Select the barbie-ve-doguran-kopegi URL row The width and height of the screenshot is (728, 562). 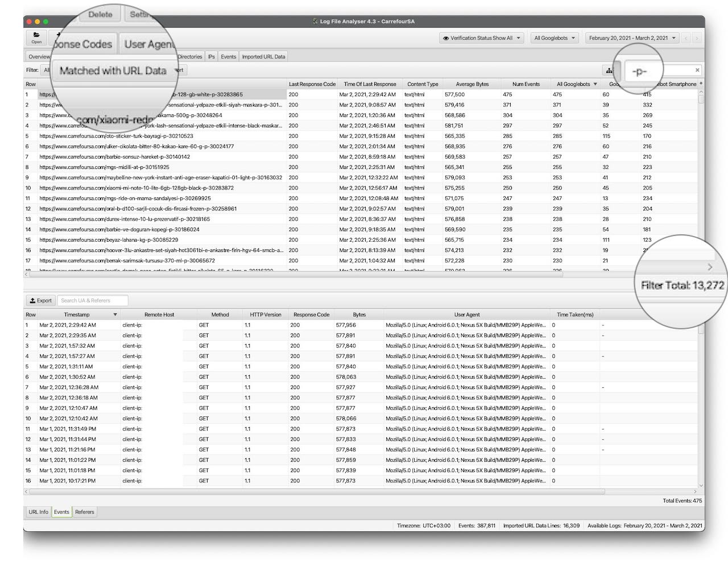[x=361, y=229]
